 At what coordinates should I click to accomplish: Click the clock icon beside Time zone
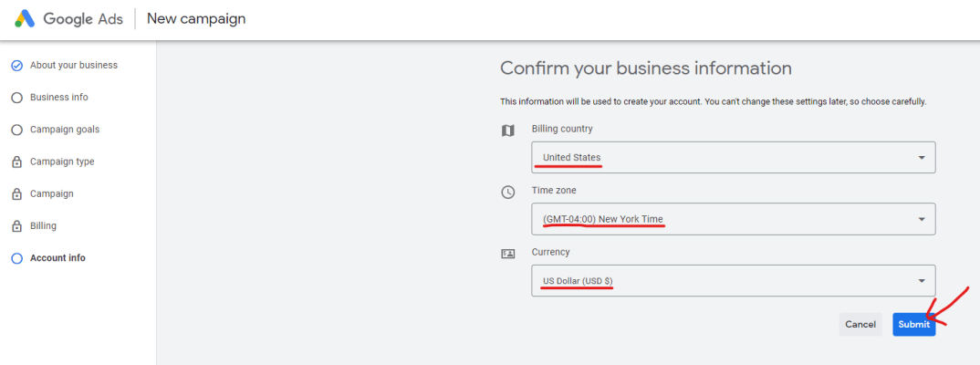(508, 193)
